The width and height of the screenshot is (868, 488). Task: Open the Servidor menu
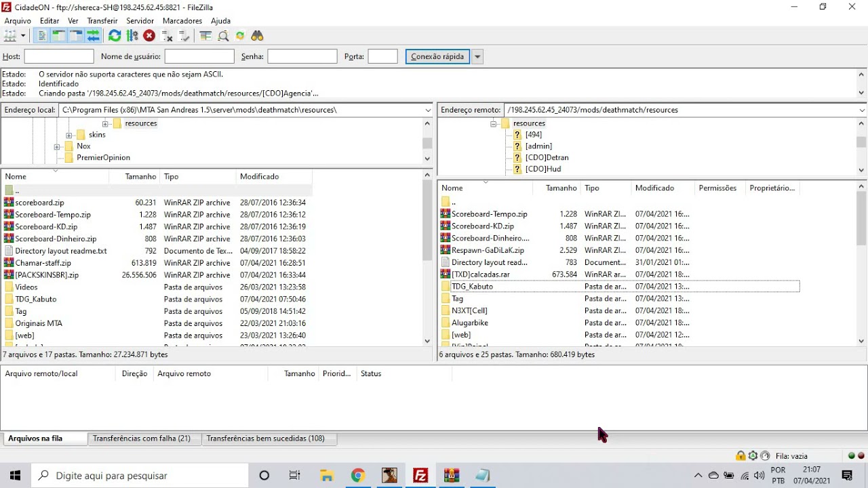[140, 21]
